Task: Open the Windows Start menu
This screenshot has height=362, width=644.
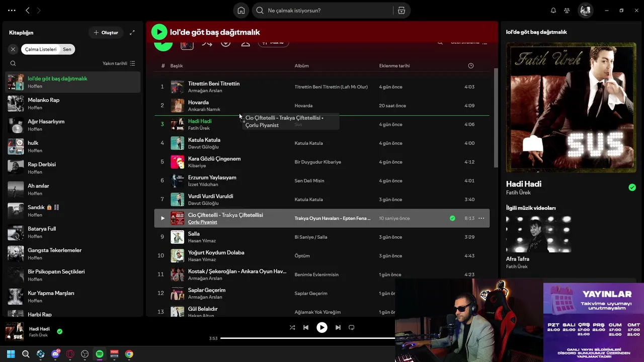Action: pos(11,354)
